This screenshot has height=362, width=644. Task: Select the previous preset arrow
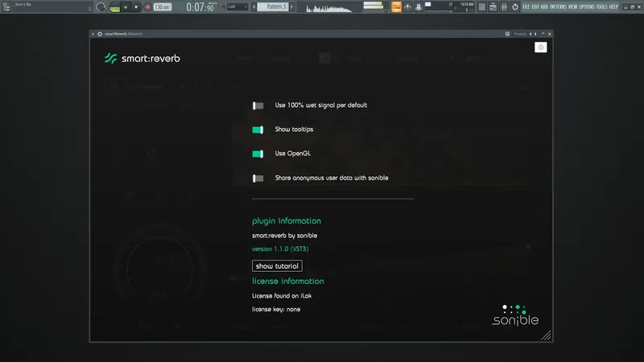530,34
